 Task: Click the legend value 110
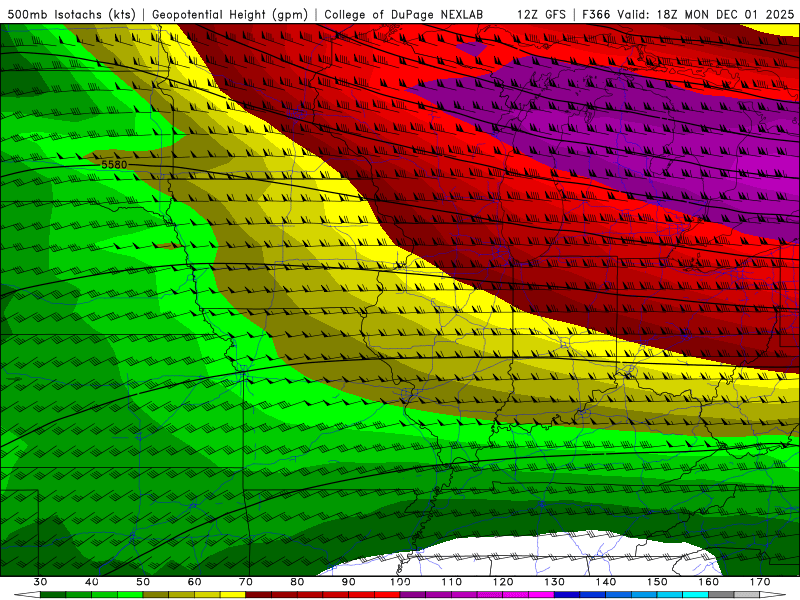click(x=452, y=582)
